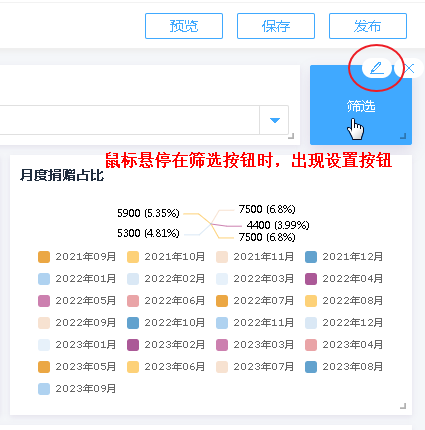This screenshot has height=430, width=425.
Task: Click the resize handle of the dropdown widget
Action: tap(291, 136)
